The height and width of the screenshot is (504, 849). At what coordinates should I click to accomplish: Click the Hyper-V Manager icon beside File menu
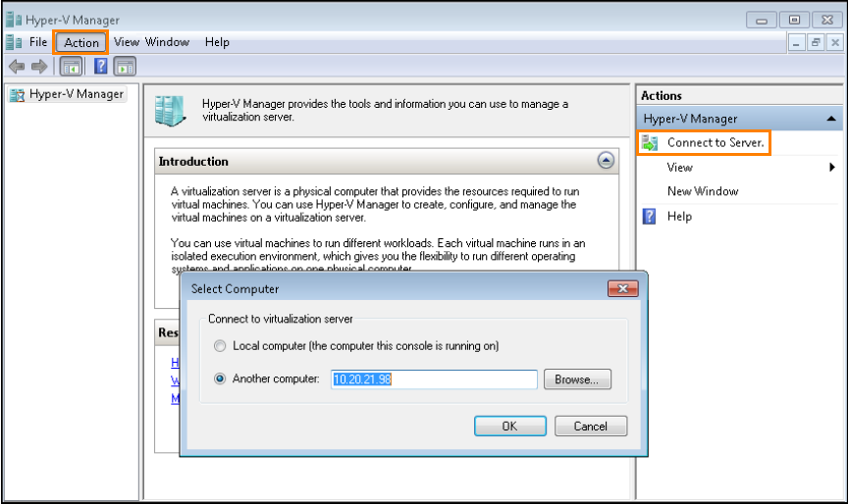14,42
